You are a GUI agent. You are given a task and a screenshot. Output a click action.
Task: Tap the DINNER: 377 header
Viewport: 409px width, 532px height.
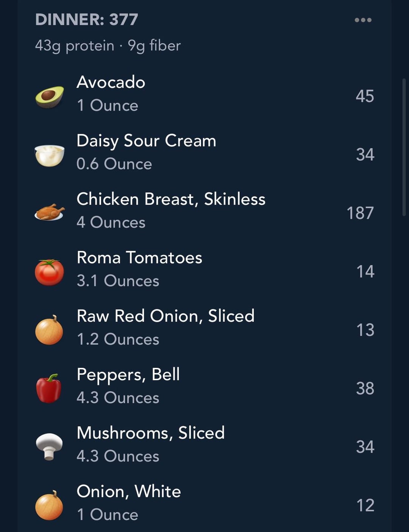[x=87, y=20]
